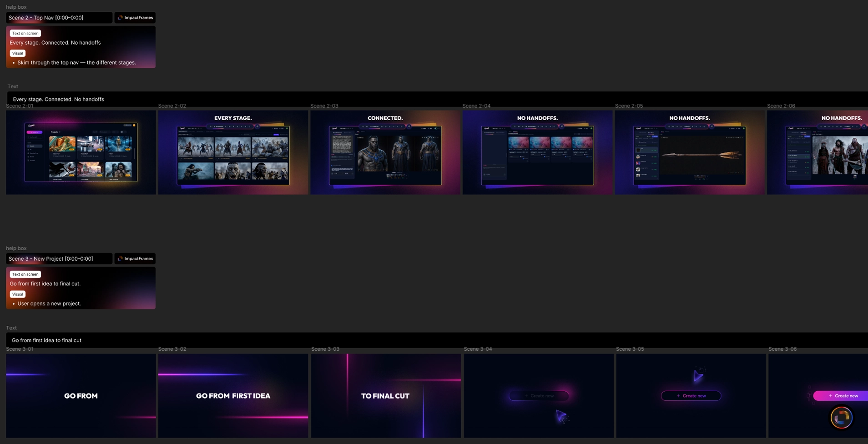The image size is (868, 444).
Task: Select the Scene 3 - New Project title box
Action: 59,259
